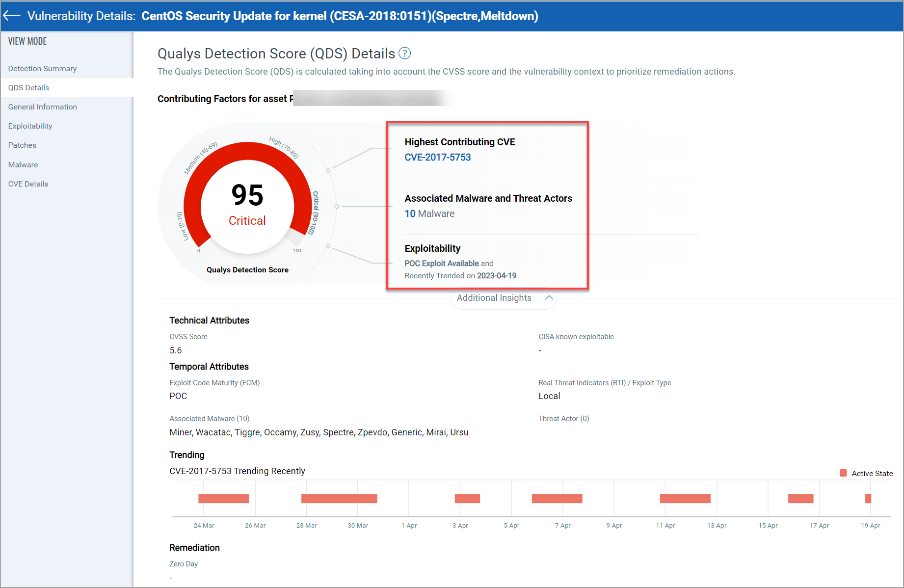The image size is (904, 588).
Task: Switch to Patches view
Action: click(x=22, y=145)
